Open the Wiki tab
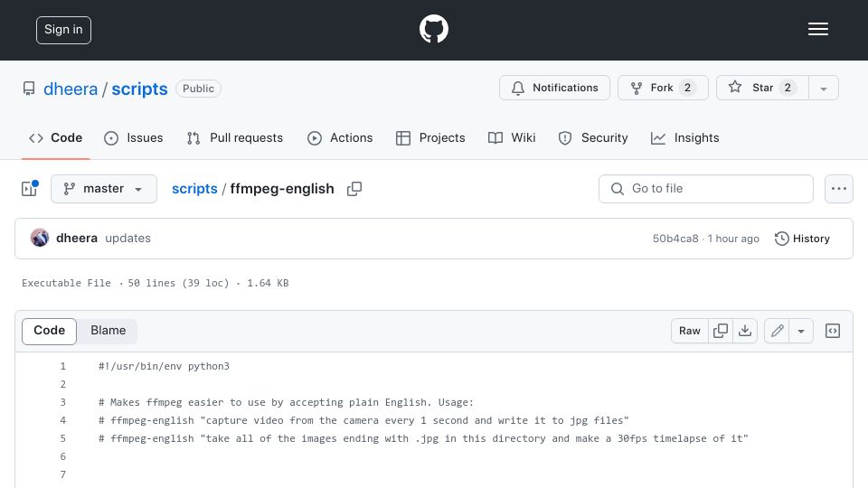868x488 pixels. pos(512,137)
